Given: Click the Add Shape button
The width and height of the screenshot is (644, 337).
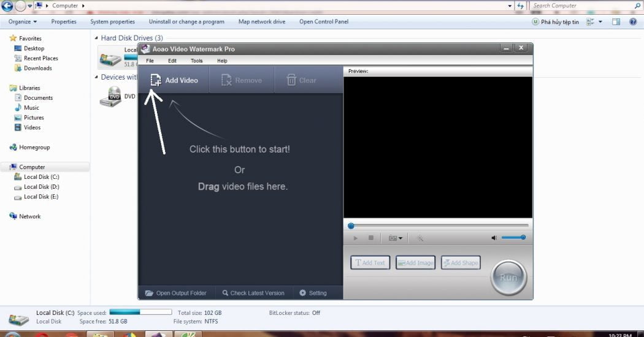Looking at the screenshot, I should pyautogui.click(x=461, y=263).
